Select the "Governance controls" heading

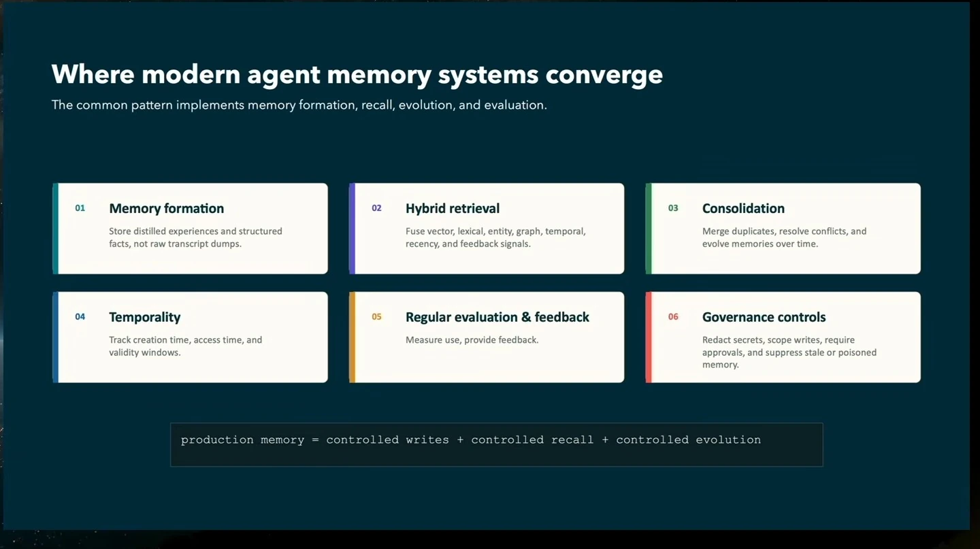point(764,317)
